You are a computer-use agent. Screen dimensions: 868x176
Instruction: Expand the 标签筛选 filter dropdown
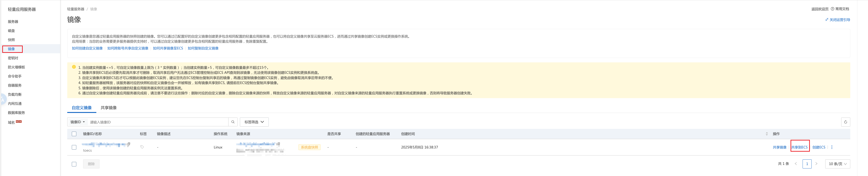tap(254, 122)
